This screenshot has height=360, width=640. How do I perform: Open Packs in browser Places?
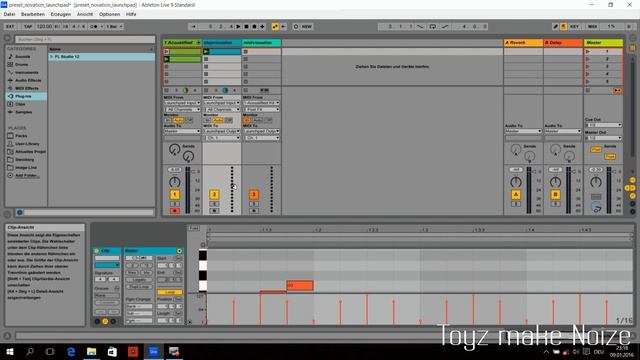[21, 136]
